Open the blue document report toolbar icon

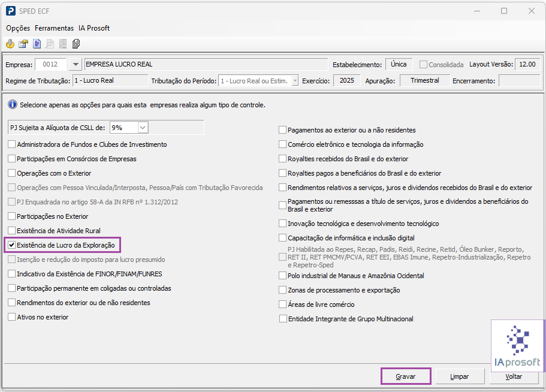coord(37,44)
